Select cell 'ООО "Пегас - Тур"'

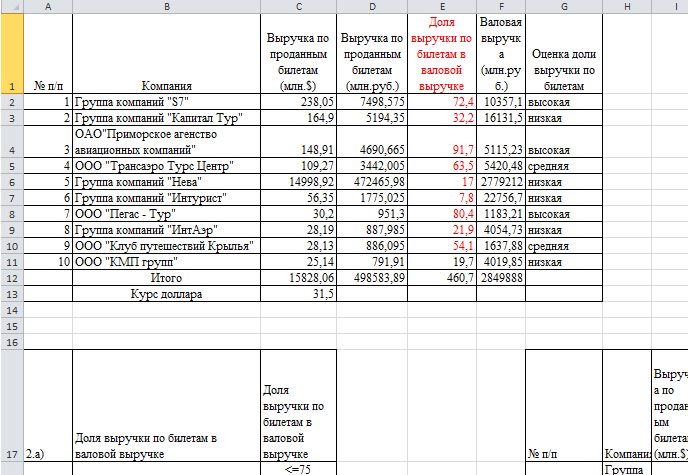(167, 214)
